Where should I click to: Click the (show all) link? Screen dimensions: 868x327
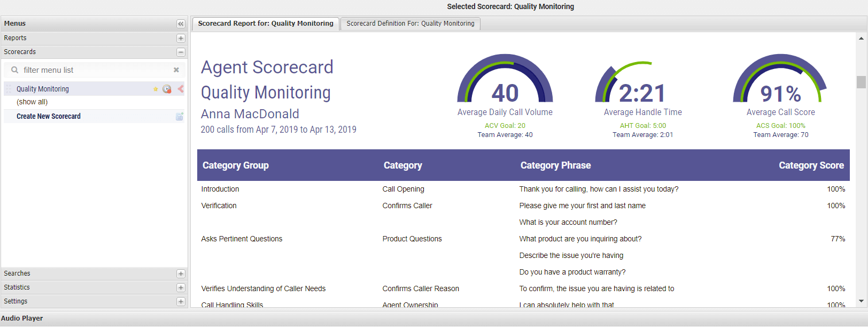click(x=32, y=102)
